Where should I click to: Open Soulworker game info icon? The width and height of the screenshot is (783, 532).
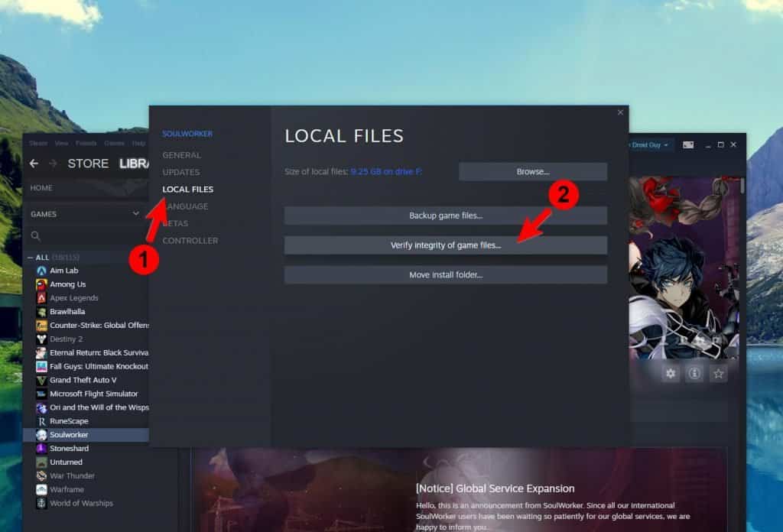pos(694,373)
